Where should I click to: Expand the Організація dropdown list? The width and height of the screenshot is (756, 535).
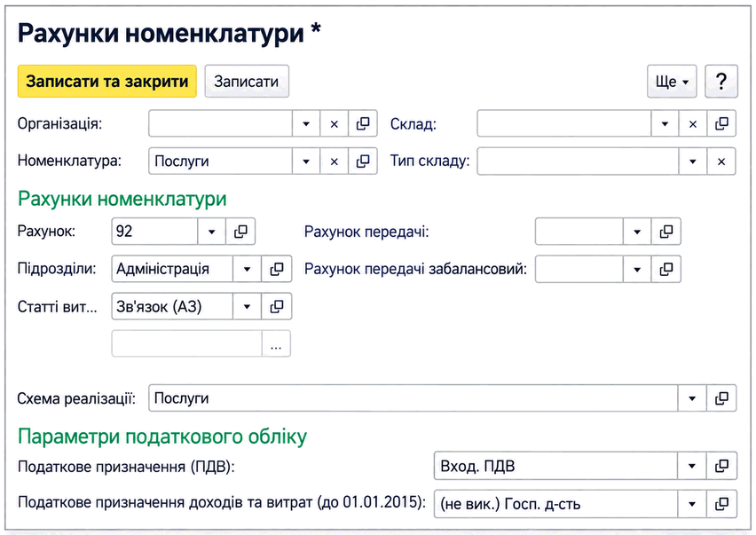(x=305, y=124)
